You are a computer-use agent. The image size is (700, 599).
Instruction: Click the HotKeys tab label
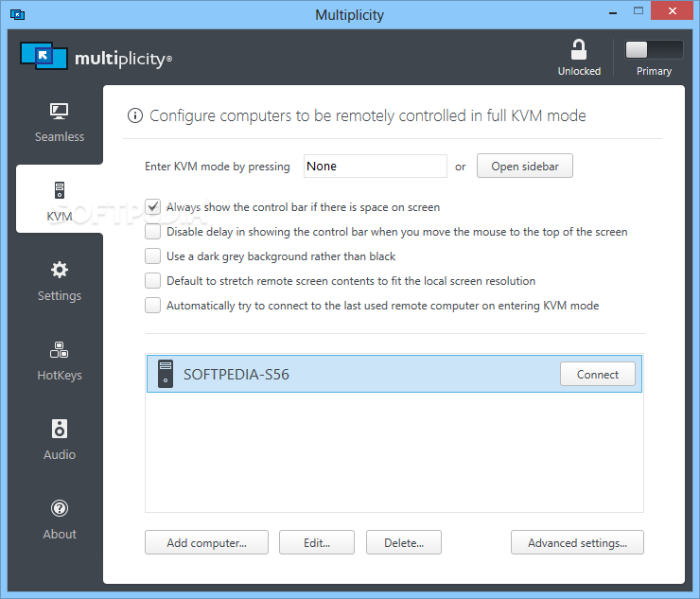[x=60, y=376]
